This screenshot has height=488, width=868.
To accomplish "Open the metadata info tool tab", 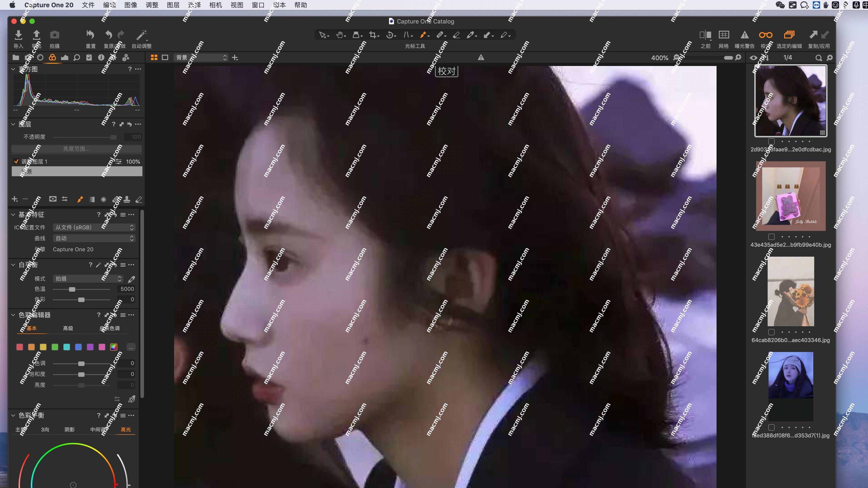I will tap(101, 58).
